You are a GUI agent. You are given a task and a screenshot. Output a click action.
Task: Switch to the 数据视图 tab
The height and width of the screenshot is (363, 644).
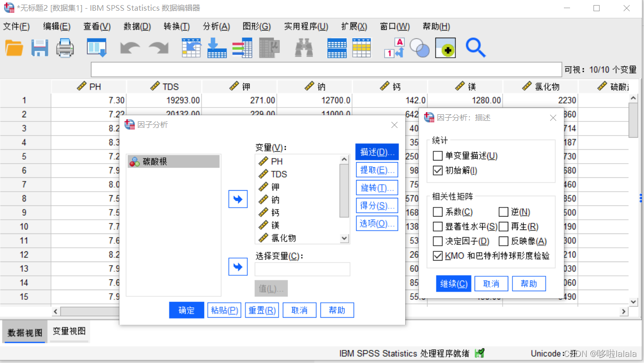(26, 332)
